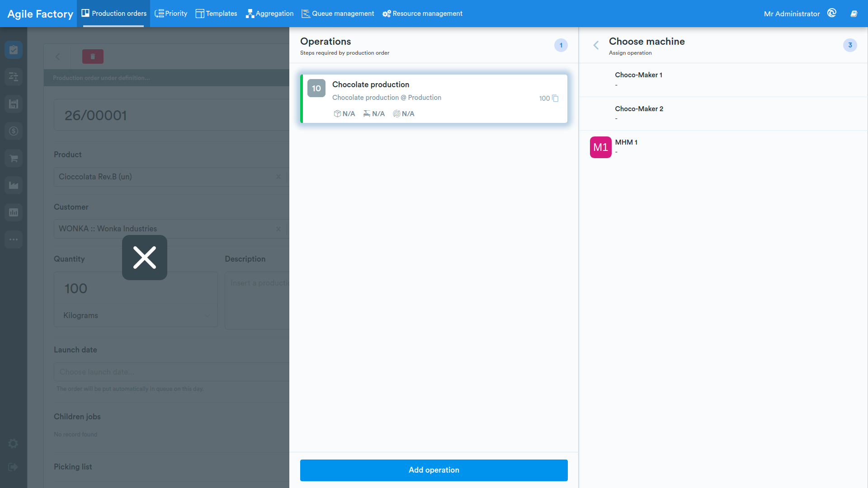
Task: Click the pink M1 machine avatar
Action: click(x=601, y=147)
